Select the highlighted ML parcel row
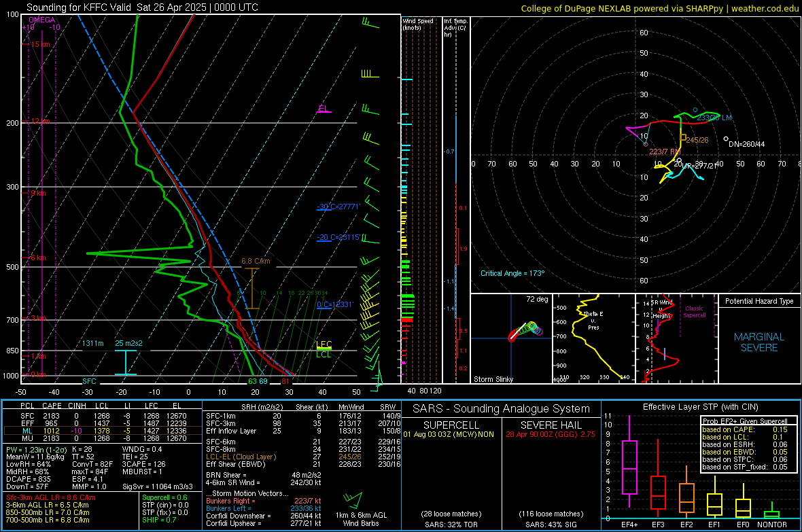The image size is (802, 532). click(103, 431)
